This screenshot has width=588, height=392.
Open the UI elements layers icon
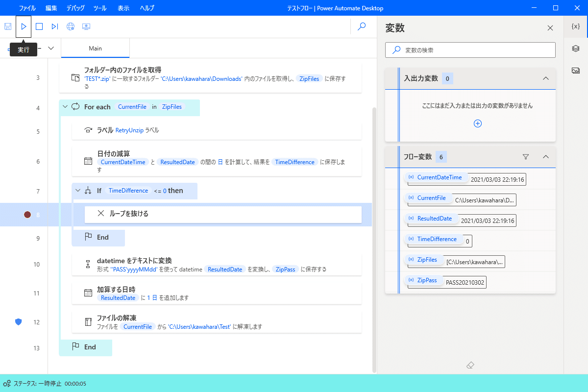tap(576, 48)
